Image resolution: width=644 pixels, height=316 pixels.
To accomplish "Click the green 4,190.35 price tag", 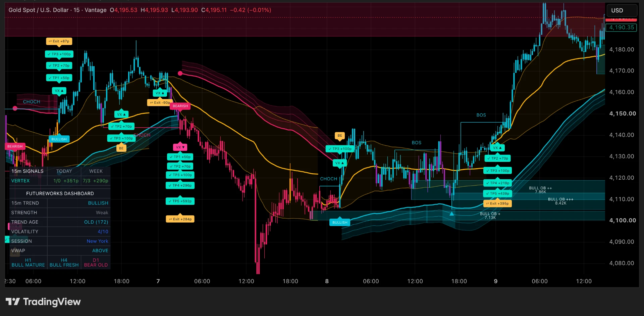I will pyautogui.click(x=622, y=28).
